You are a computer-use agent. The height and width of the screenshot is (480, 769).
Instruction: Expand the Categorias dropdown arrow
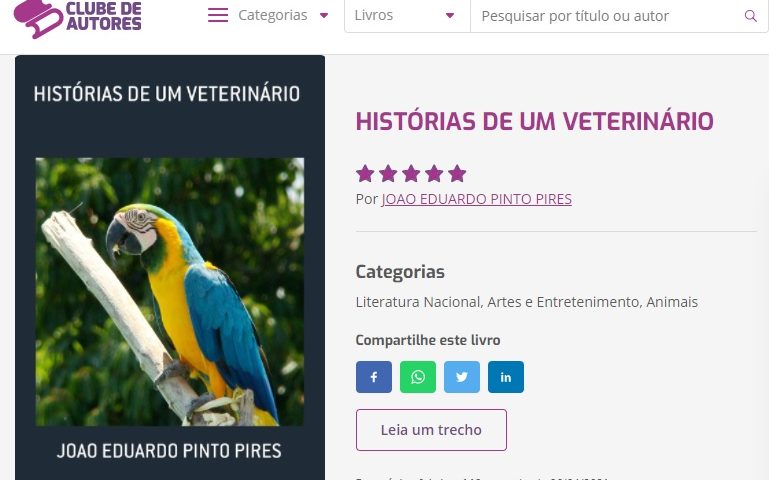click(324, 16)
